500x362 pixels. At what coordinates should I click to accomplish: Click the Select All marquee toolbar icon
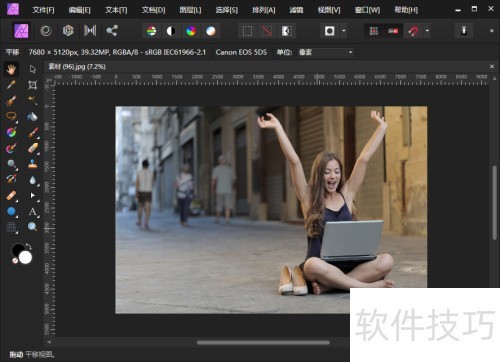coord(247,31)
